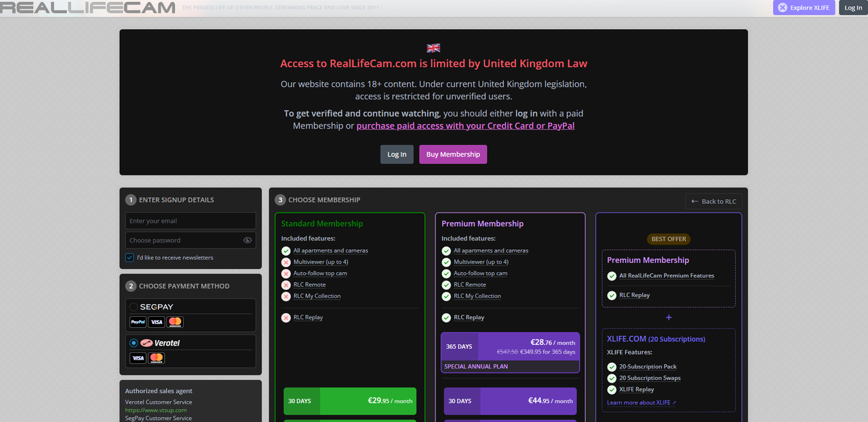Viewport: 868px width, 422px height.
Task: Click Standard RLC Replay feature link
Action: click(x=308, y=317)
